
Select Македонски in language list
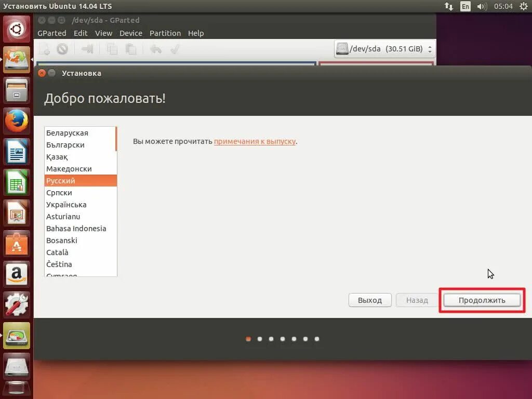tap(80, 169)
